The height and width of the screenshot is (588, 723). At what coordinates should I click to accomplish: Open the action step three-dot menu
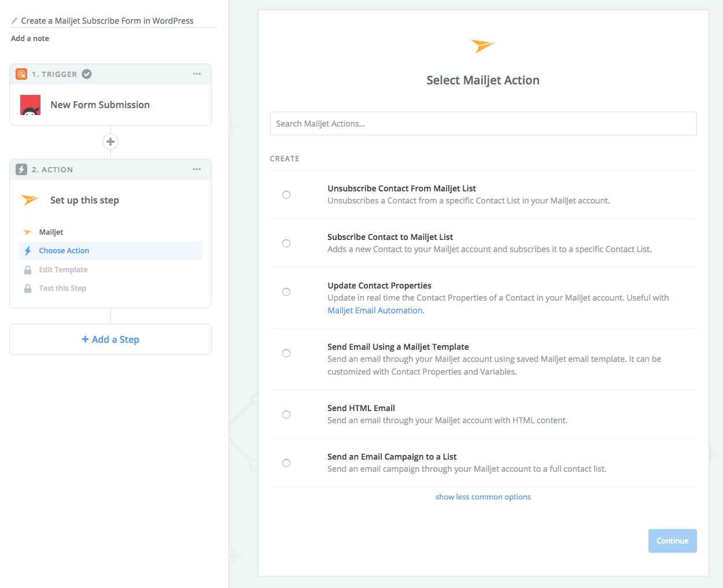coord(197,169)
